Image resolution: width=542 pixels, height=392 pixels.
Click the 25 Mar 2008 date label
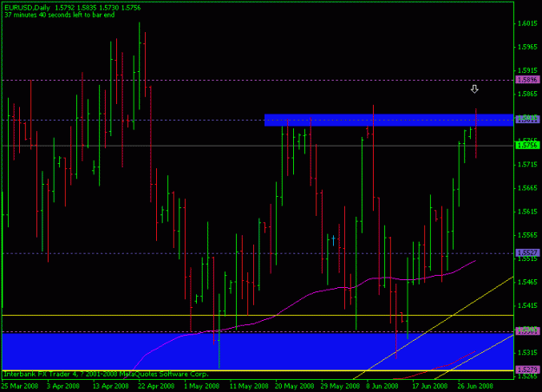pos(20,386)
